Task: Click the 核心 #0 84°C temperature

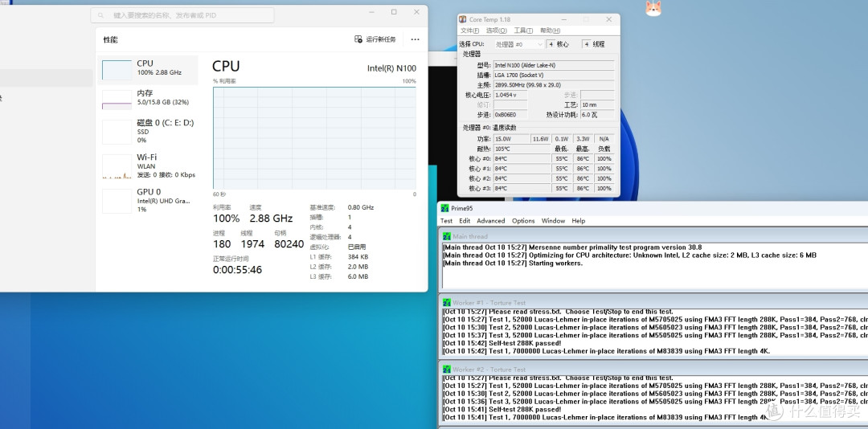Action: tap(522, 158)
